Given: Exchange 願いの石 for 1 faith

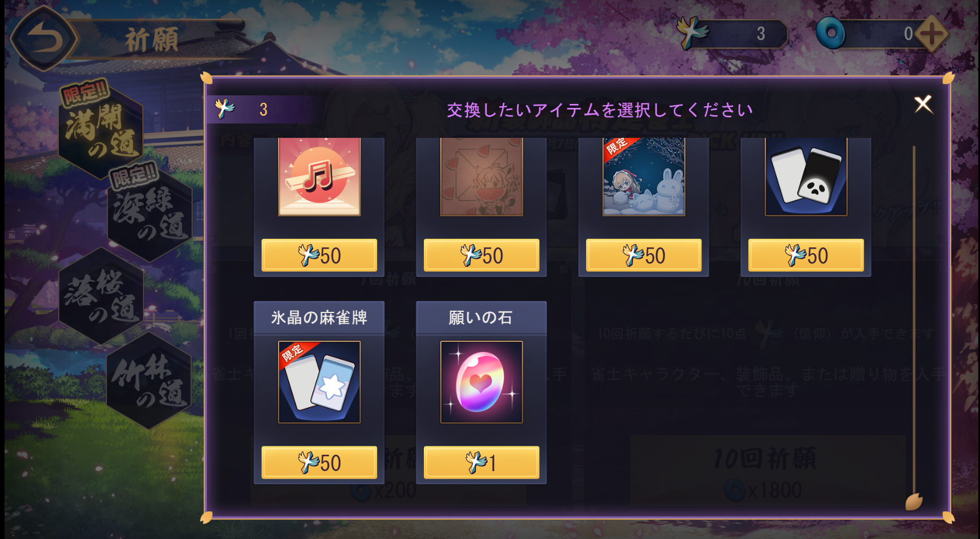Looking at the screenshot, I should point(482,463).
